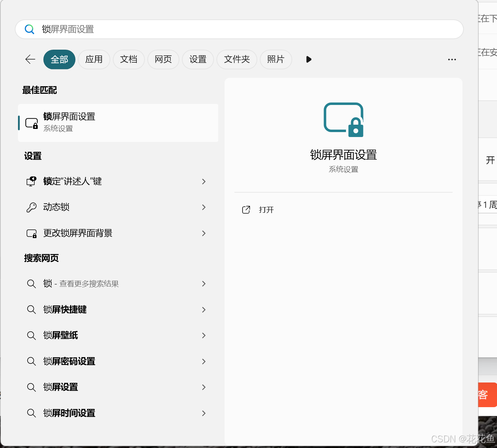497x448 pixels.
Task: Click search icon beside 锁屏壁纸
Action: (x=31, y=335)
